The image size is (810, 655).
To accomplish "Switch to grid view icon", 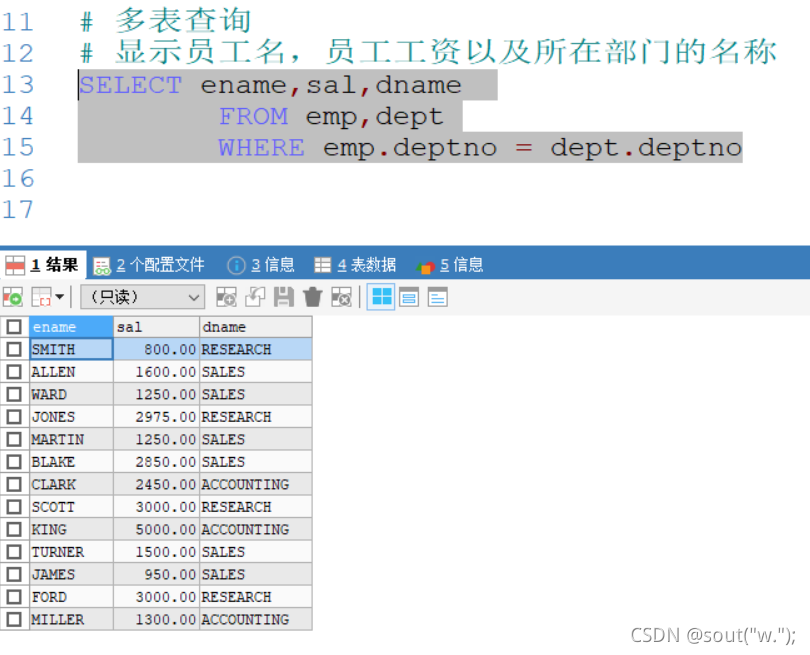I will [381, 297].
